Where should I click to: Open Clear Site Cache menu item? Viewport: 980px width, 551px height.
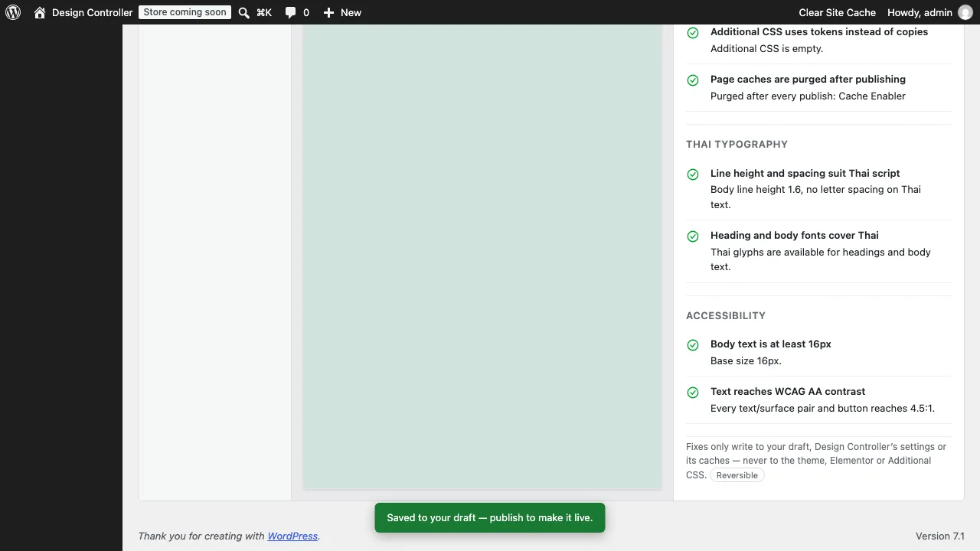pos(837,12)
